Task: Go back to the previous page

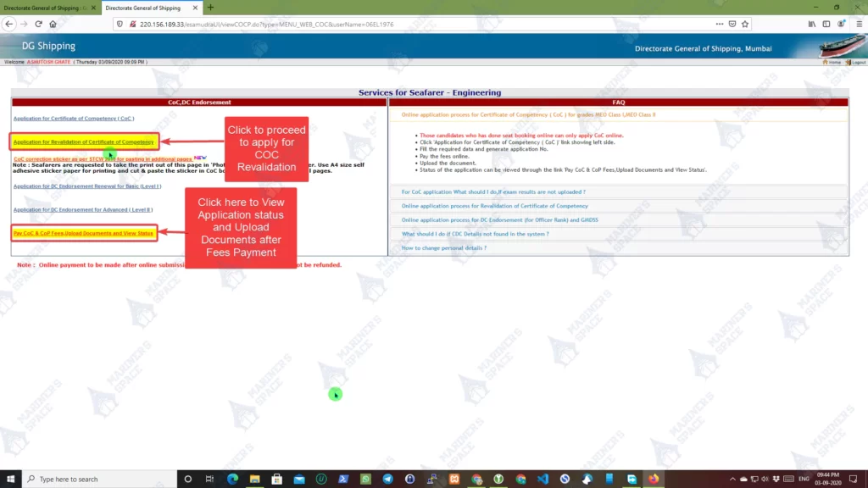Action: pos(8,24)
